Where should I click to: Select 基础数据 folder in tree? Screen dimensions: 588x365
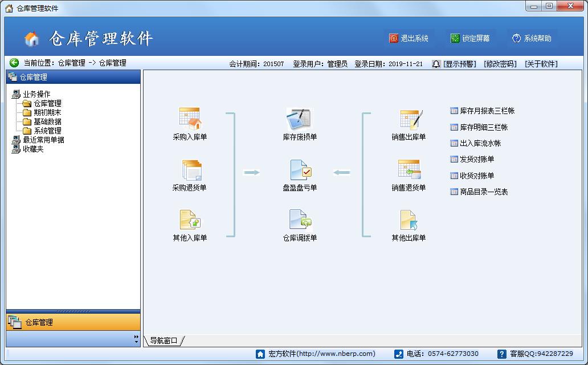tap(47, 121)
